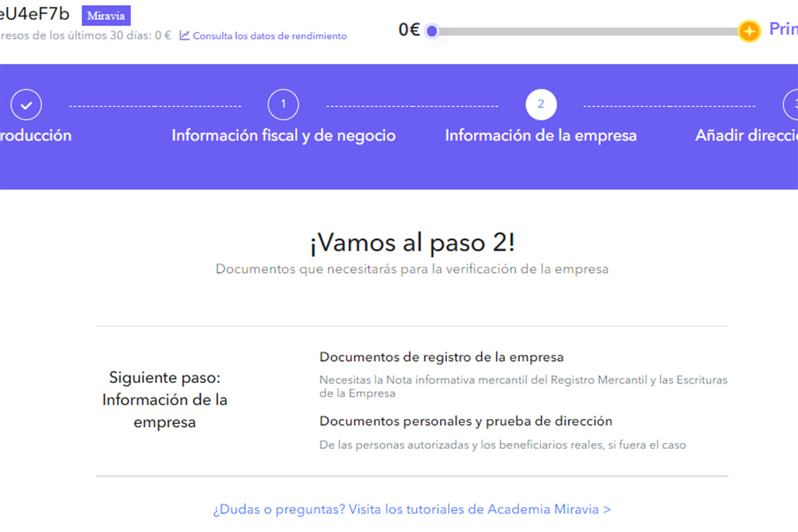The height and width of the screenshot is (532, 798).
Task: Visit the Academia Miravia tutorials link
Action: [x=412, y=509]
